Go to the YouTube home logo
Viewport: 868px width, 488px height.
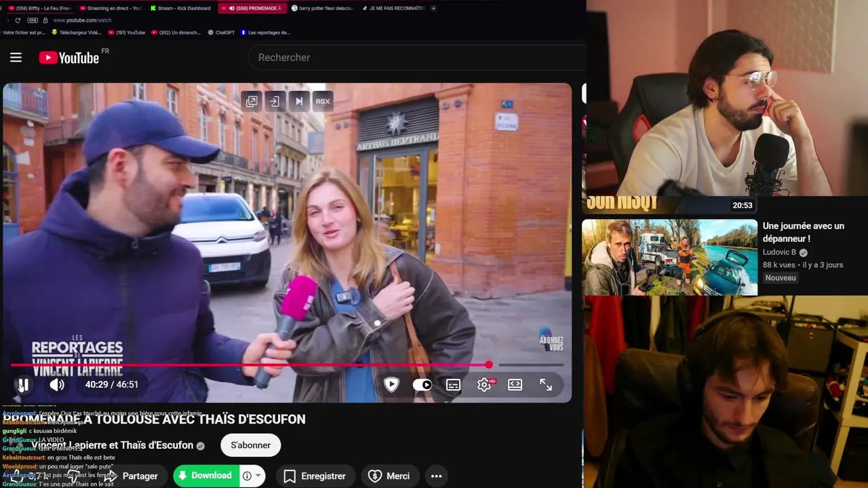(69, 58)
